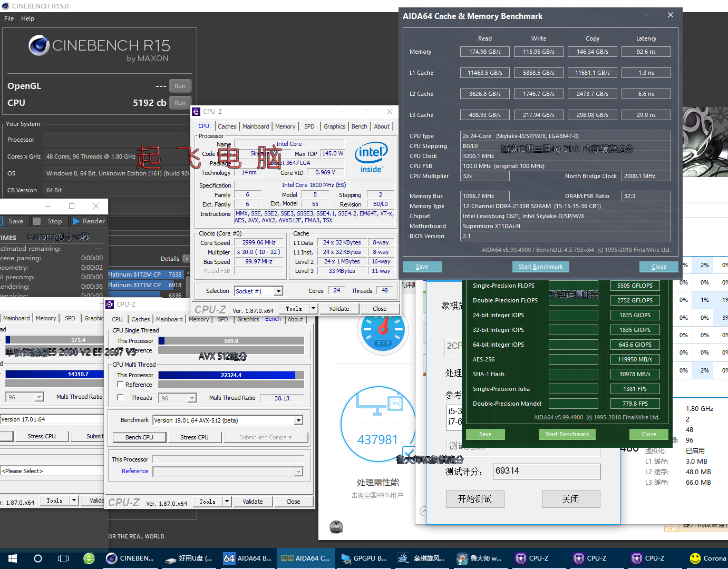Click the 14319.7 score bar in left CPU-Z
Image resolution: width=728 pixels, height=569 pixels.
54,374
